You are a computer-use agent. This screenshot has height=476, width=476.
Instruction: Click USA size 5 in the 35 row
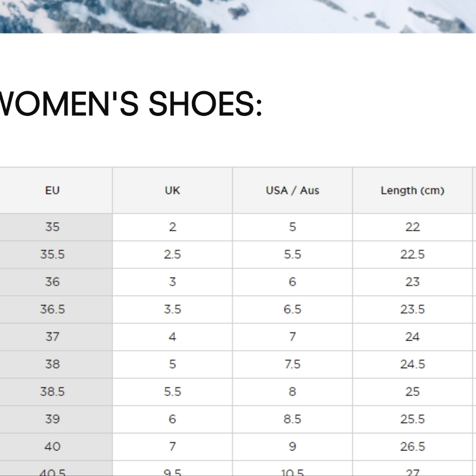[x=292, y=227]
